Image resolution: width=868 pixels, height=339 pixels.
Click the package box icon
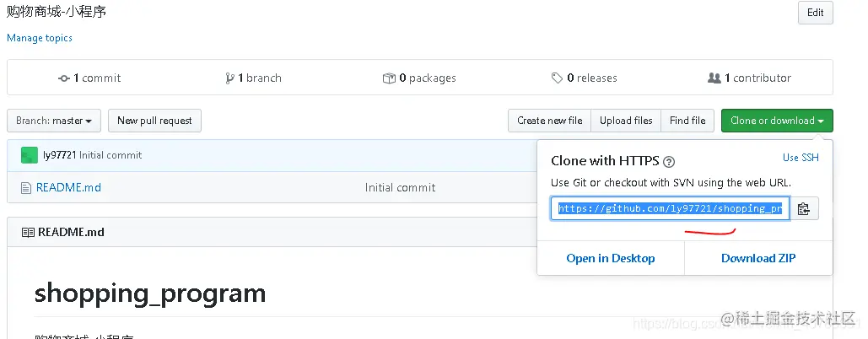coord(389,78)
